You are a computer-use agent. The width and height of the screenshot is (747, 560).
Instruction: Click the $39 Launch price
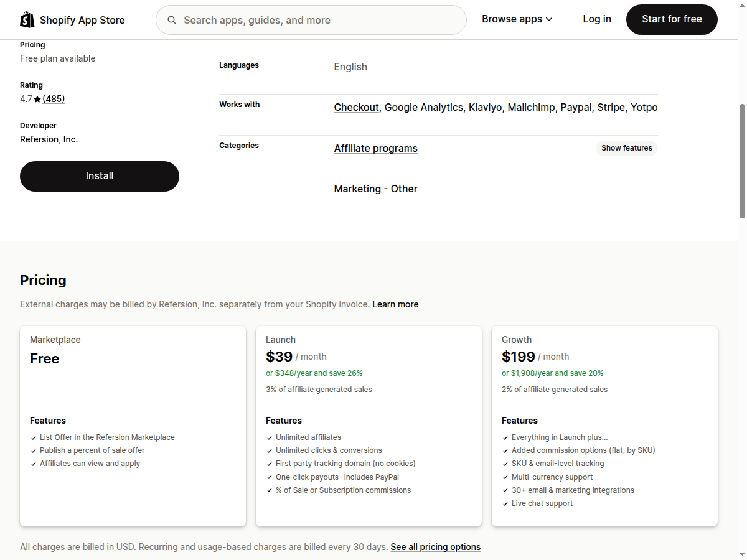pos(279,357)
